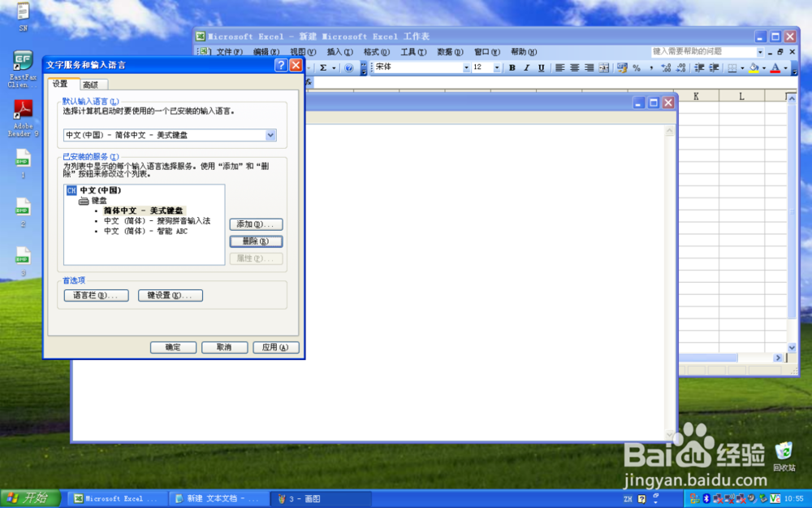
Task: Open the Volume icon in the system tray
Action: pos(751,498)
